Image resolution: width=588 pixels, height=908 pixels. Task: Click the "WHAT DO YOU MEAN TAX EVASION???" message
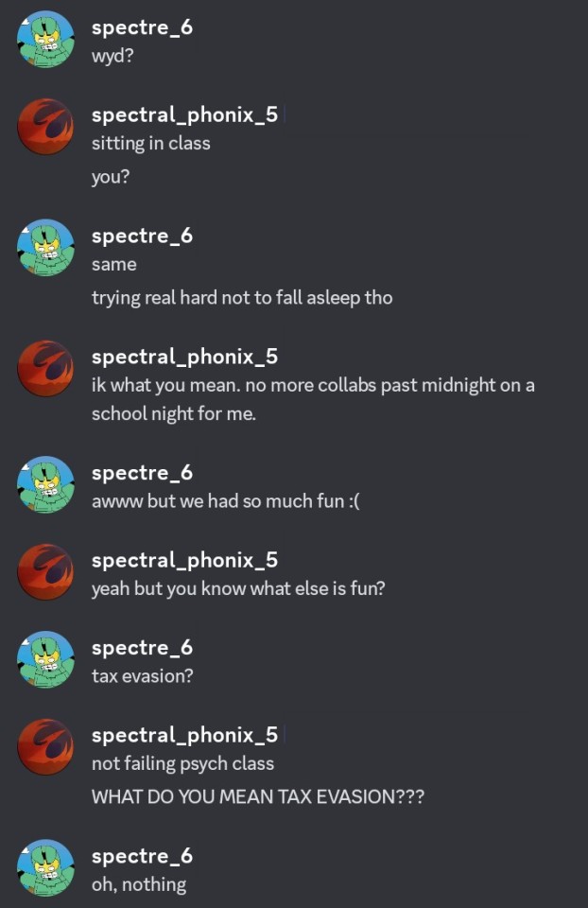[x=257, y=797]
